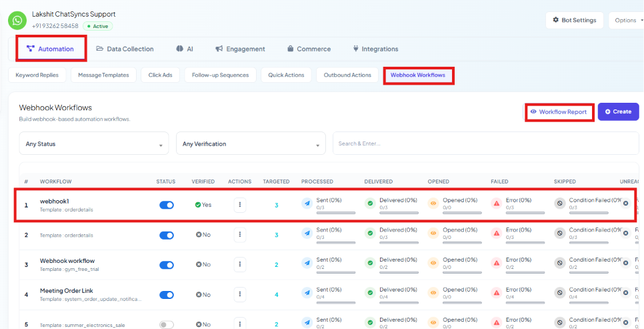The height and width of the screenshot is (329, 644).
Task: Click the Active status badge
Action: [x=98, y=26]
